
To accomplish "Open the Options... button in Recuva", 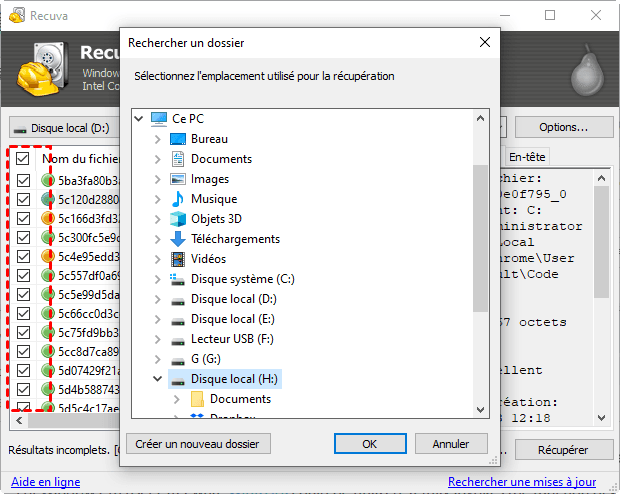I will click(x=564, y=127).
